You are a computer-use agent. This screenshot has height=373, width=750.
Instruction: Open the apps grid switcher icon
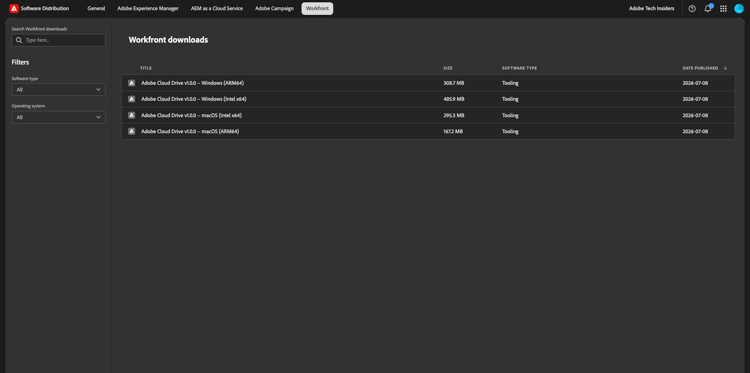tap(723, 9)
